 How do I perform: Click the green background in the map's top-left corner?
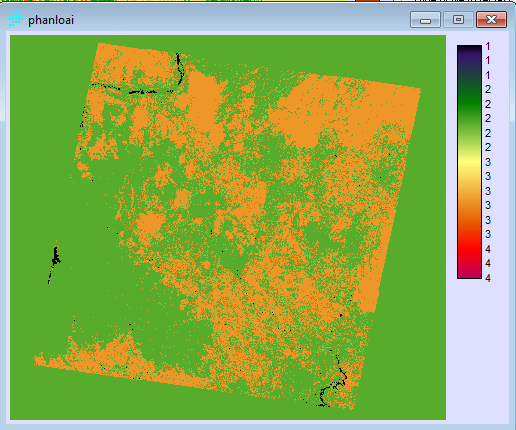tap(43, 67)
